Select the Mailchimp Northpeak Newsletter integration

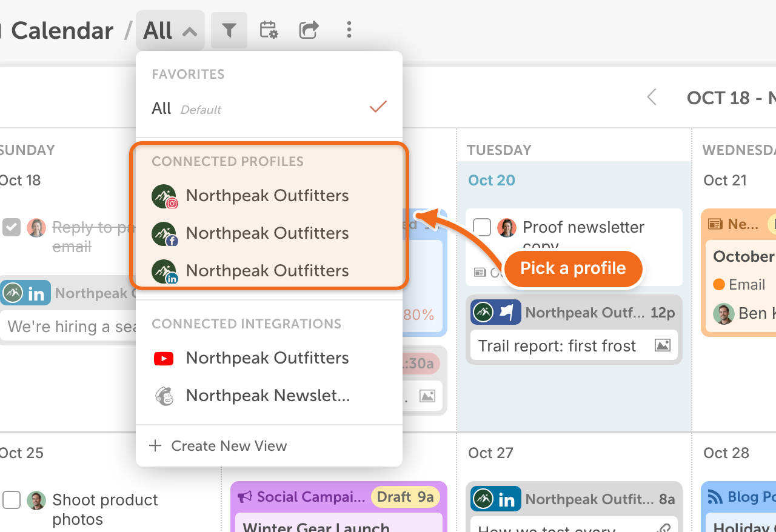pos(269,396)
